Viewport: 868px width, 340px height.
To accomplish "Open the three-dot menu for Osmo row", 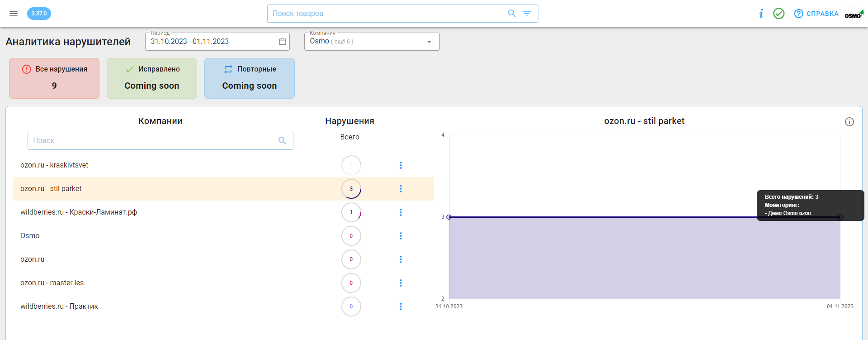I will [401, 236].
